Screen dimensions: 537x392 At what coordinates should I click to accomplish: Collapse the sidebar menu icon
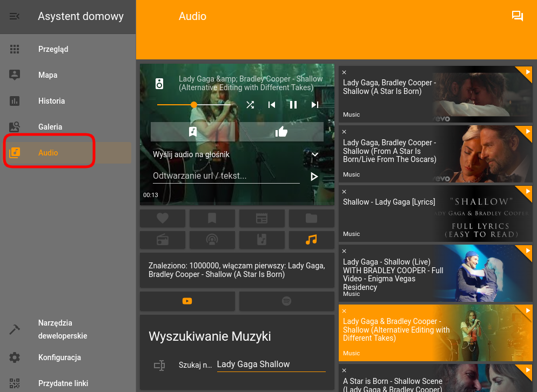[15, 16]
